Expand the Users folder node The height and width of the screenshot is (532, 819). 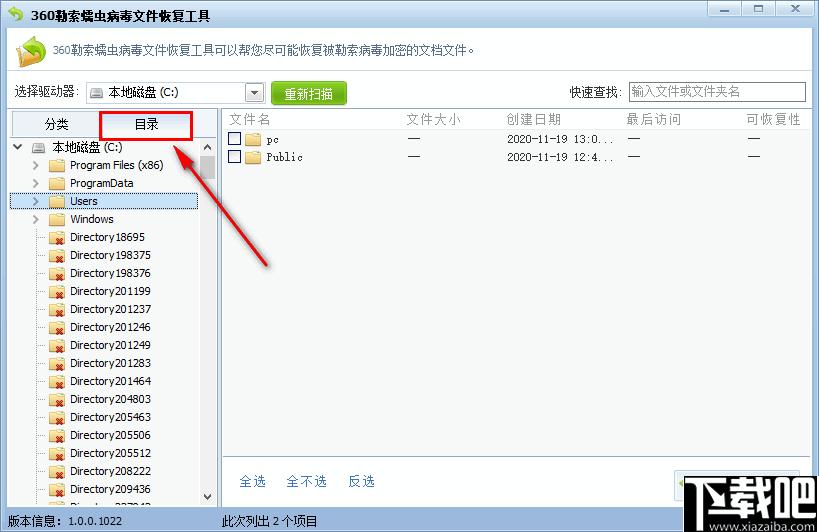tap(36, 201)
